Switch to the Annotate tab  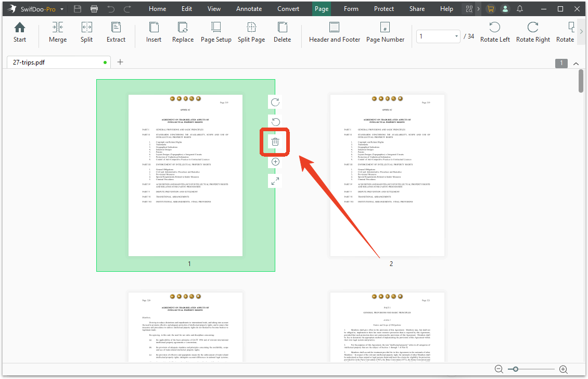click(x=249, y=9)
